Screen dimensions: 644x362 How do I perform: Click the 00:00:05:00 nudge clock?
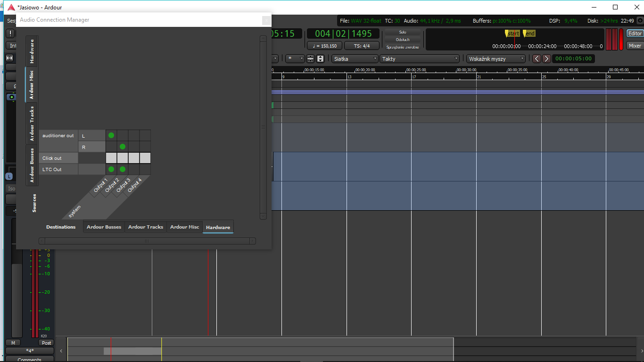(x=573, y=59)
